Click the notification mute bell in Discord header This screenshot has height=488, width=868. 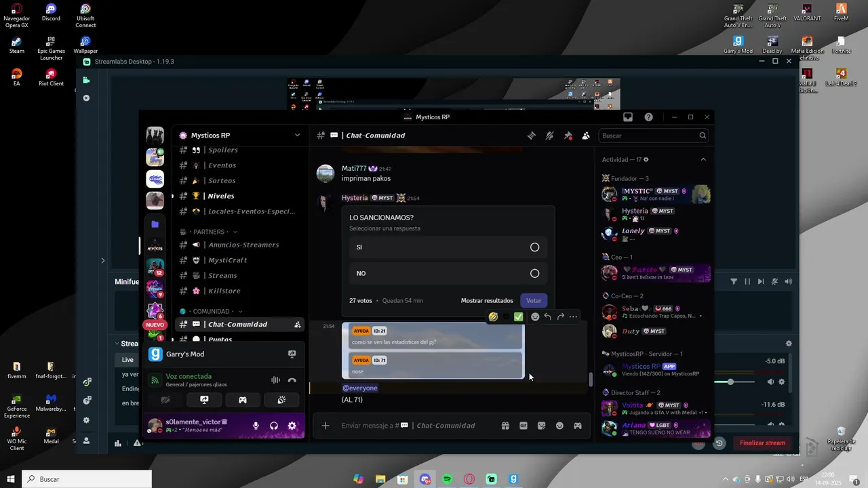[550, 136]
